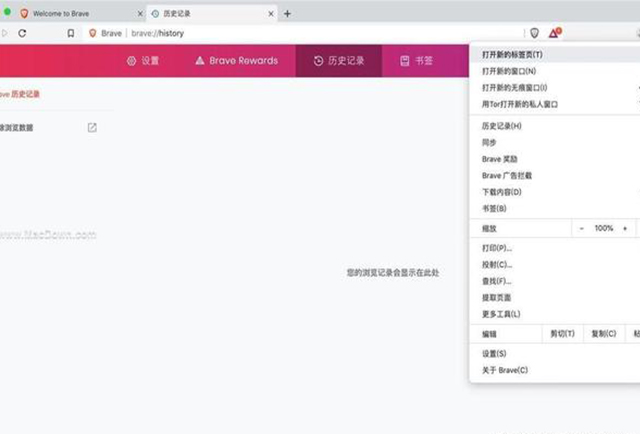Open 书签 in the pink navigation bar

point(416,61)
